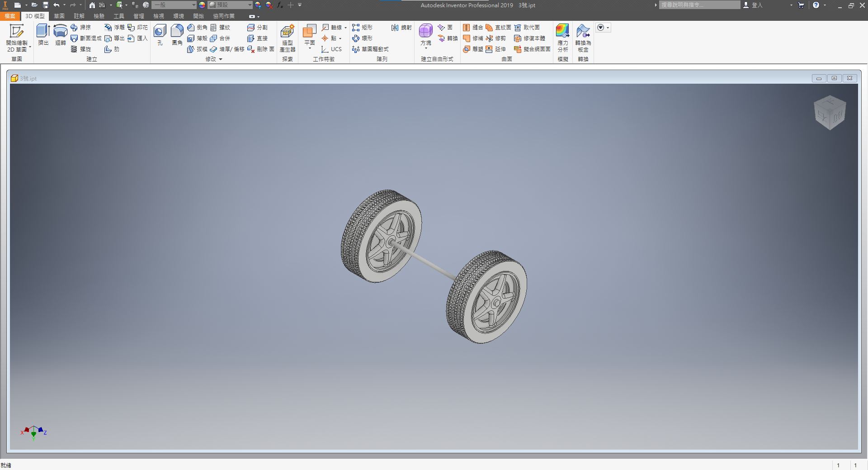Switch to the 草圖 ribbon tab
The height and width of the screenshot is (470, 868).
click(59, 16)
